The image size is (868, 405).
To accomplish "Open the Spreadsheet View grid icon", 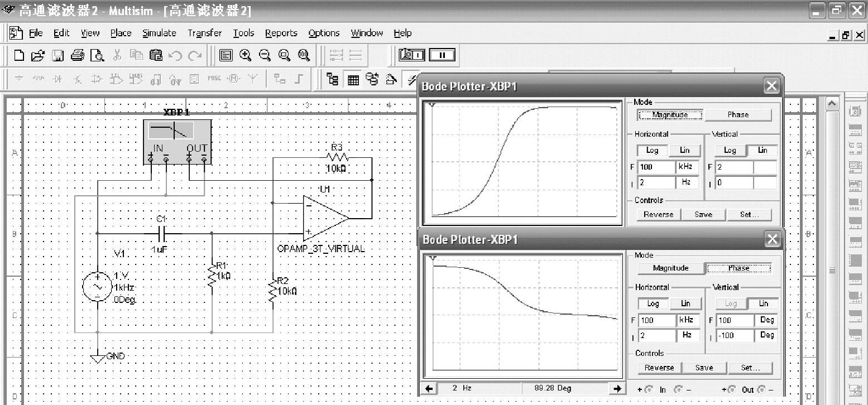I will point(353,79).
